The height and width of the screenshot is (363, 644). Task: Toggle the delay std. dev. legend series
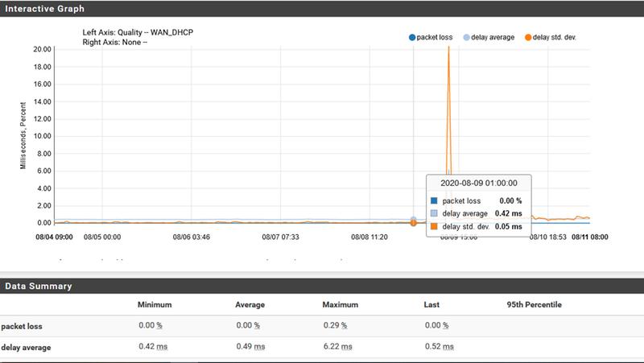point(551,37)
